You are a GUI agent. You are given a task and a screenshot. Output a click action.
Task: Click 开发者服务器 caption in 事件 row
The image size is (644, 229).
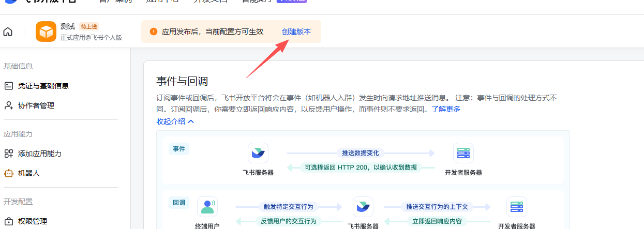point(463,173)
